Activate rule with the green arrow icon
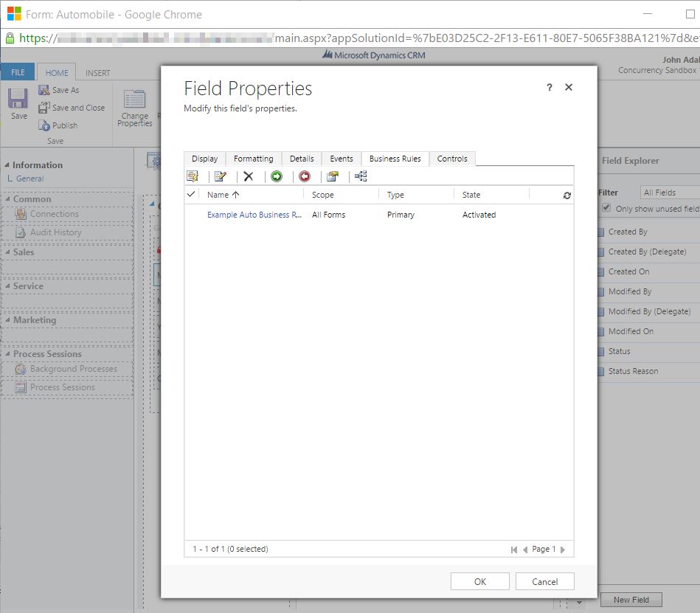This screenshot has height=613, width=700. coord(277,176)
